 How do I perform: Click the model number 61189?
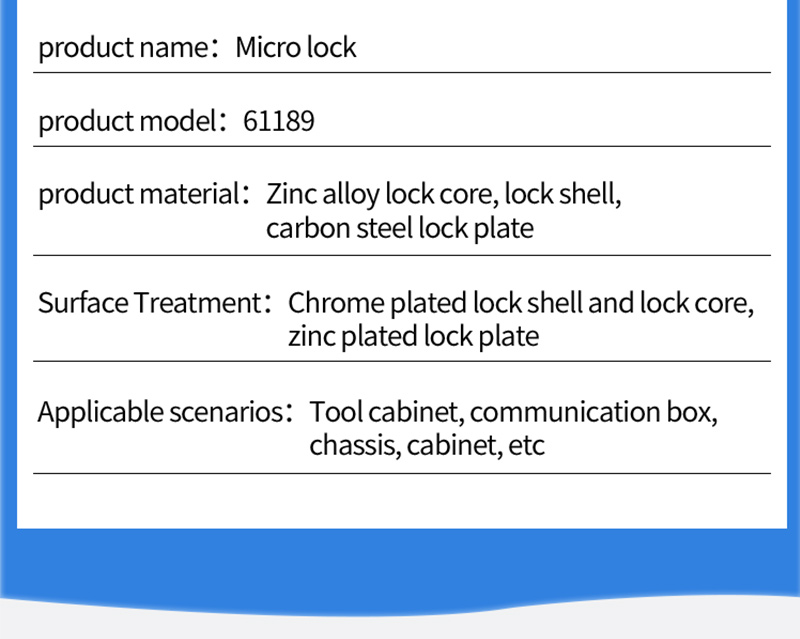279,121
